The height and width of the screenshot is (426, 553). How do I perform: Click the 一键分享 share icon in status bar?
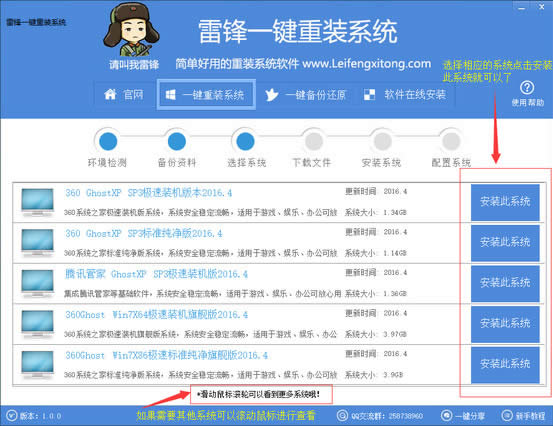446,415
